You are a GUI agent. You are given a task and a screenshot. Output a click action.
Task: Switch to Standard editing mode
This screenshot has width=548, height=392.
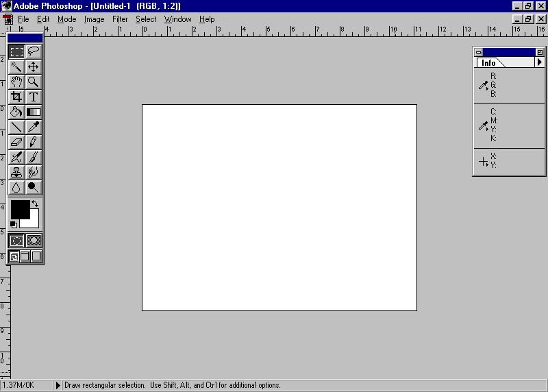click(16, 241)
